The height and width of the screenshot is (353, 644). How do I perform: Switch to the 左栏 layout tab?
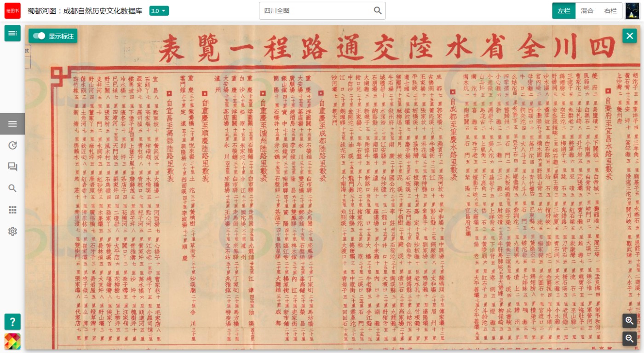[563, 11]
